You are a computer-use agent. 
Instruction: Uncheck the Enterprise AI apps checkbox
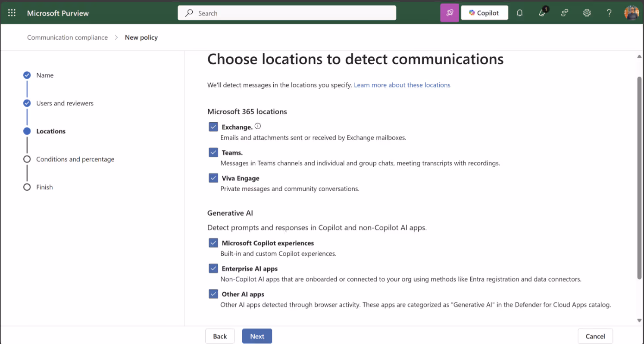coord(213,268)
